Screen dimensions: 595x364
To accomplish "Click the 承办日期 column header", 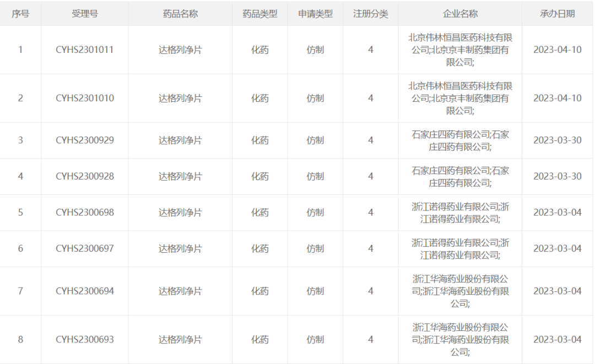I will pos(558,14).
